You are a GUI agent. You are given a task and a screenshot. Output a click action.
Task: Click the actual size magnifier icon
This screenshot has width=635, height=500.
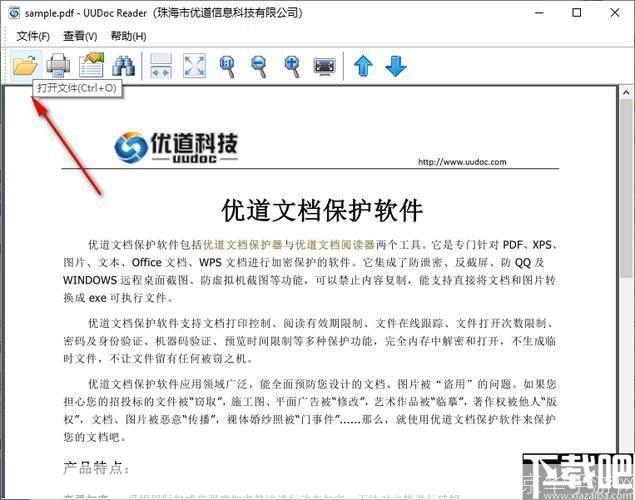tap(227, 66)
